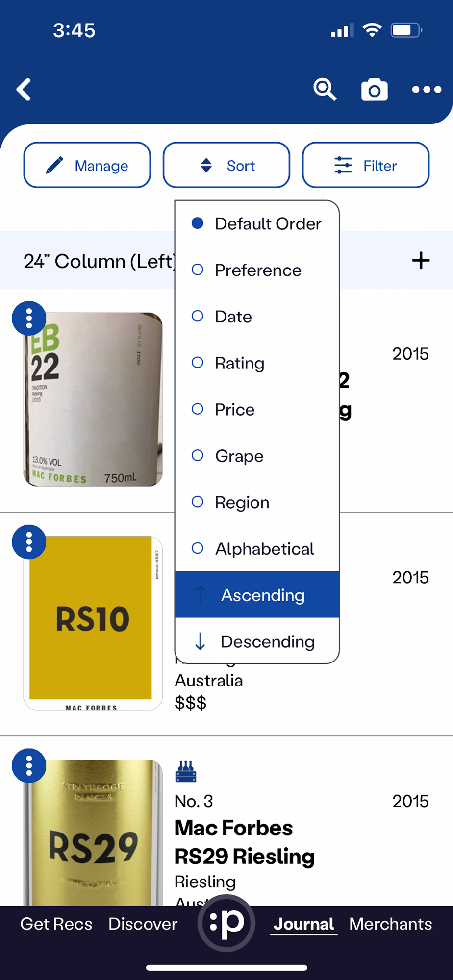This screenshot has width=453, height=980.
Task: Open options dots on RS10 bottle
Action: (29, 542)
